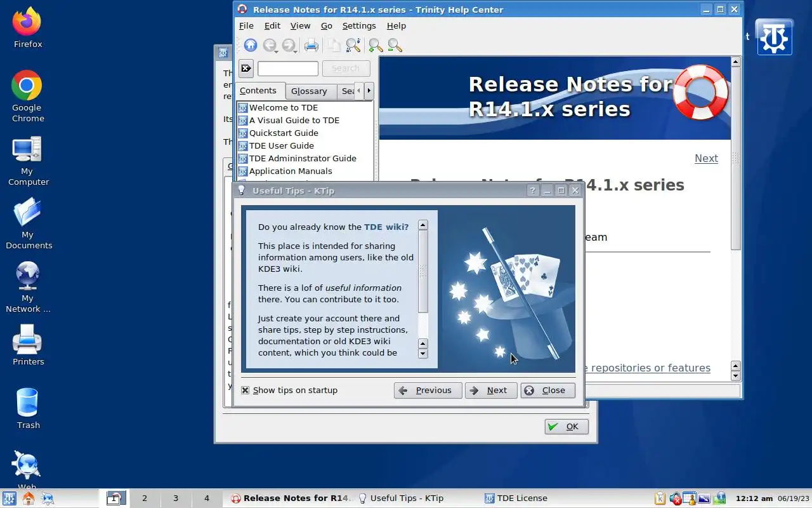This screenshot has height=508, width=812.
Task: Launch Google Chrome desktop icon
Action: click(27, 86)
